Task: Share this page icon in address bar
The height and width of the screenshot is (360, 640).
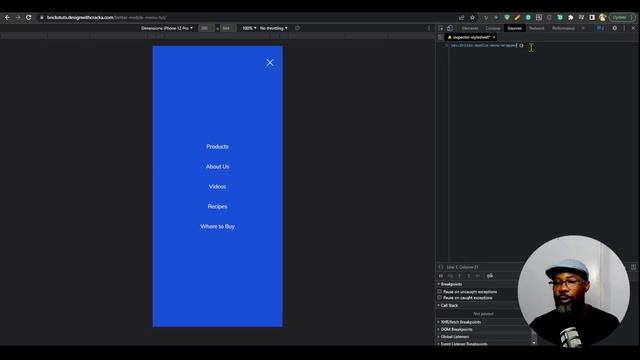Action: click(462, 18)
